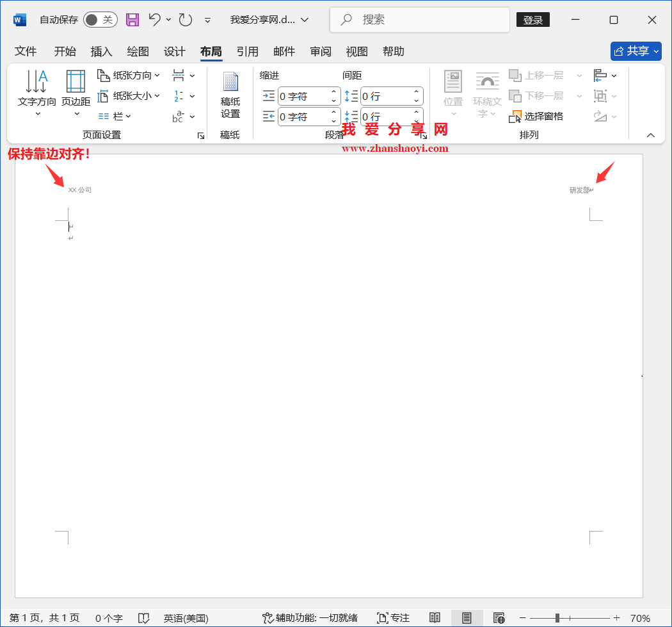Toggle AutoSave (自动保存) switch
Image resolution: width=672 pixels, height=627 pixels.
pyautogui.click(x=100, y=20)
